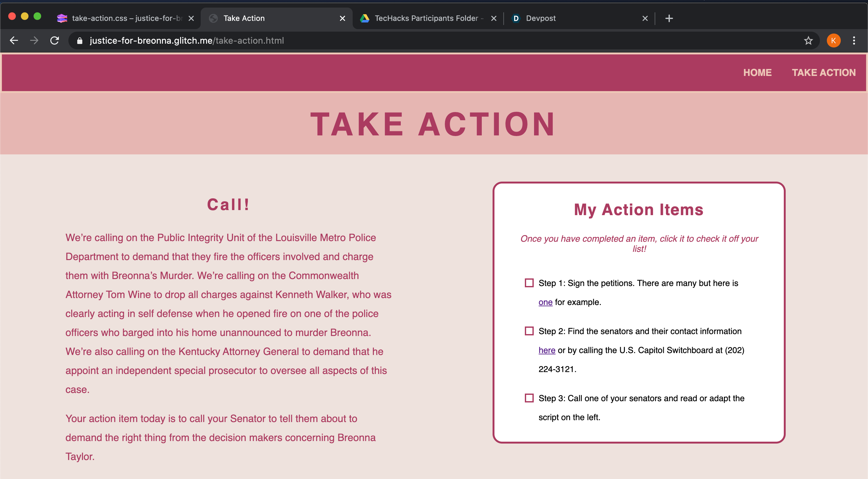Open Chrome three-dot menu

(853, 41)
